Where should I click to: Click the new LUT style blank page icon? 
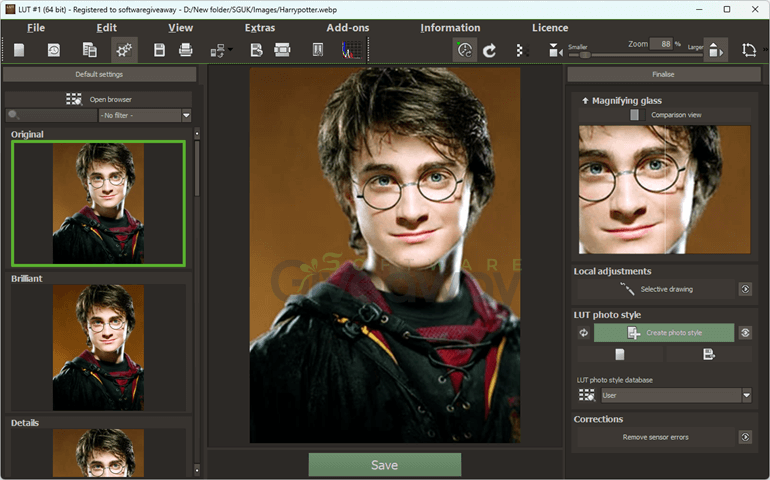coord(620,354)
